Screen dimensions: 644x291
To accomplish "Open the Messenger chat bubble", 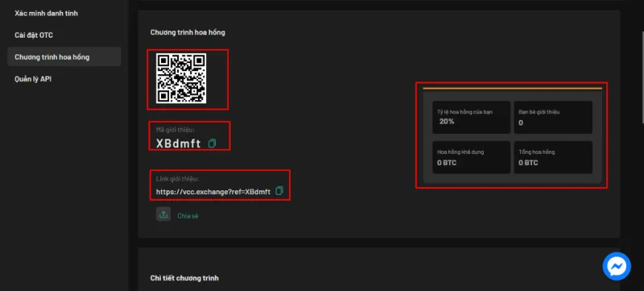I will tap(617, 266).
